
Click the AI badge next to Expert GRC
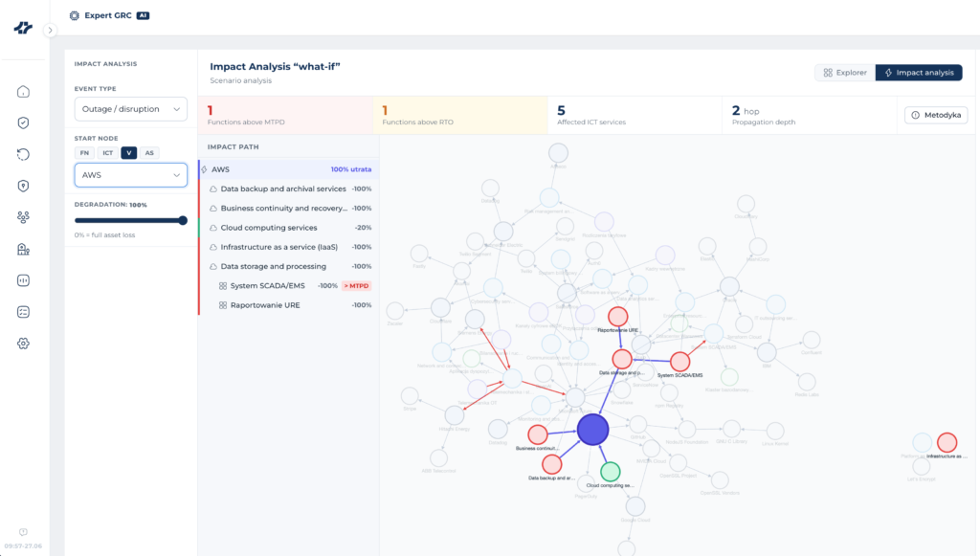click(x=144, y=15)
